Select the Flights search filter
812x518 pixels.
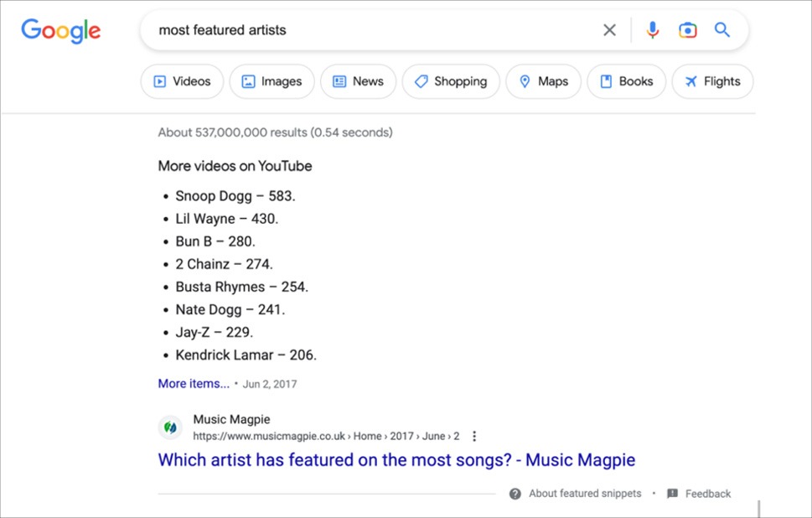coord(711,81)
